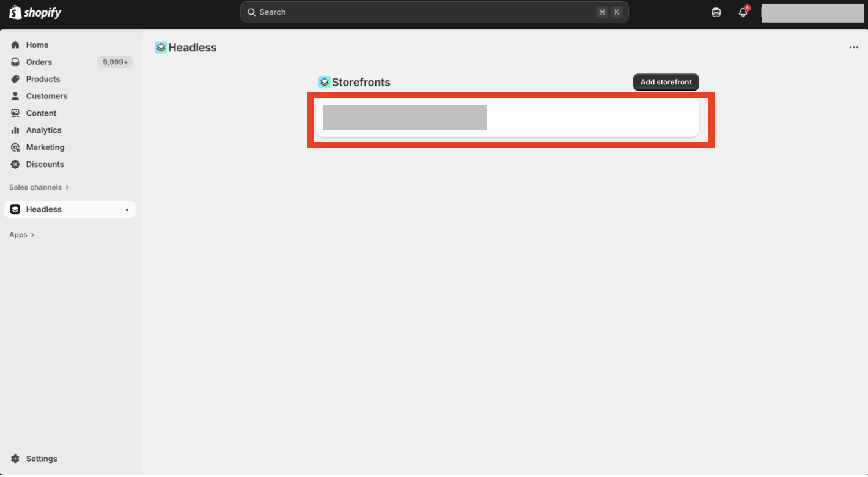The image size is (868, 477).
Task: Select Headless sales channel
Action: [x=70, y=210]
